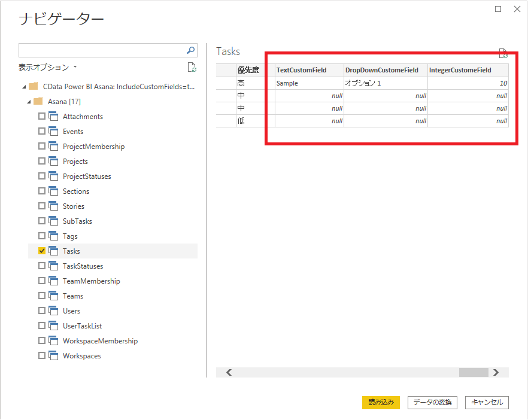Select the UserTaskList tree row label

[x=82, y=326]
